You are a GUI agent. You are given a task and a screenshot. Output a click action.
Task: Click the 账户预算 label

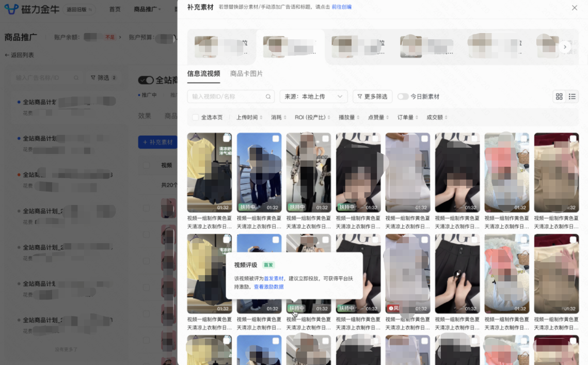tap(141, 37)
